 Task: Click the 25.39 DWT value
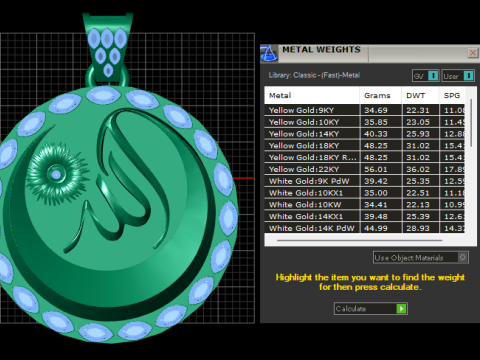(418, 217)
